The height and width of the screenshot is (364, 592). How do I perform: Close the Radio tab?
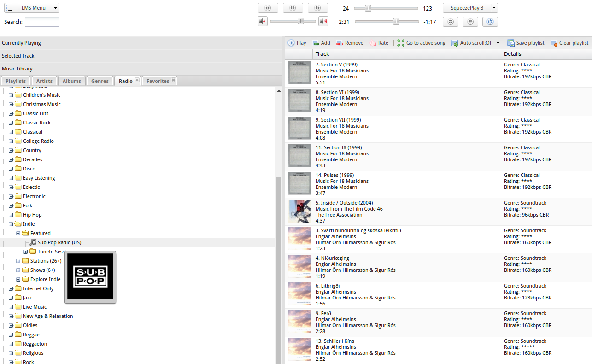(137, 80)
